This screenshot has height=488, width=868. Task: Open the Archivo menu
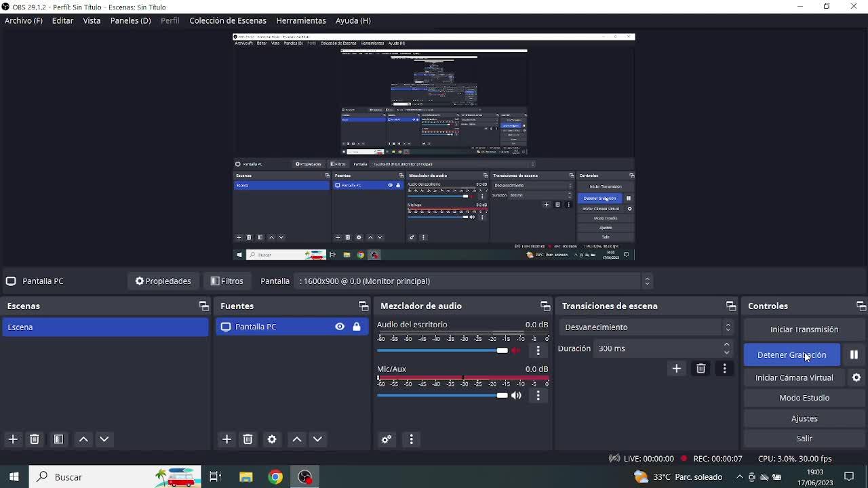pyautogui.click(x=24, y=20)
